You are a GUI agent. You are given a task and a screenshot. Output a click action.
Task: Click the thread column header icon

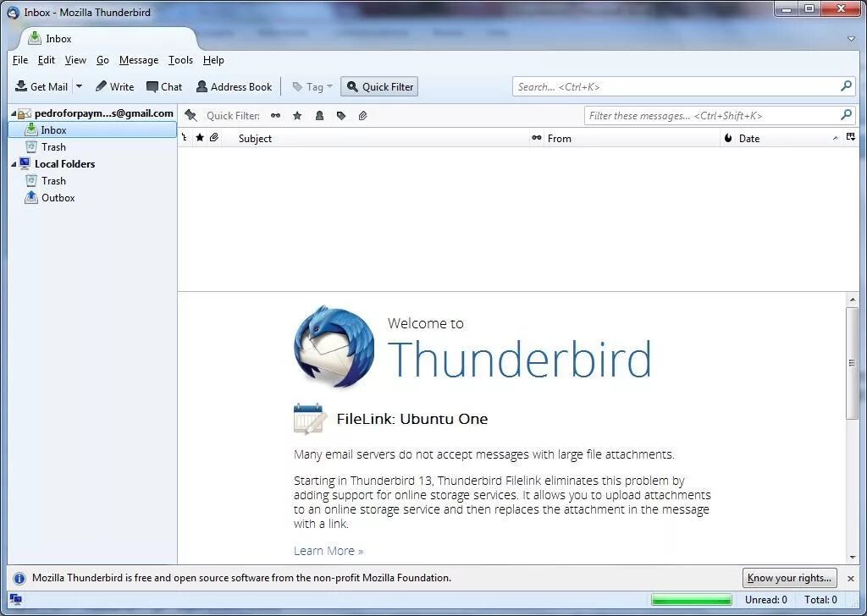tap(185, 138)
